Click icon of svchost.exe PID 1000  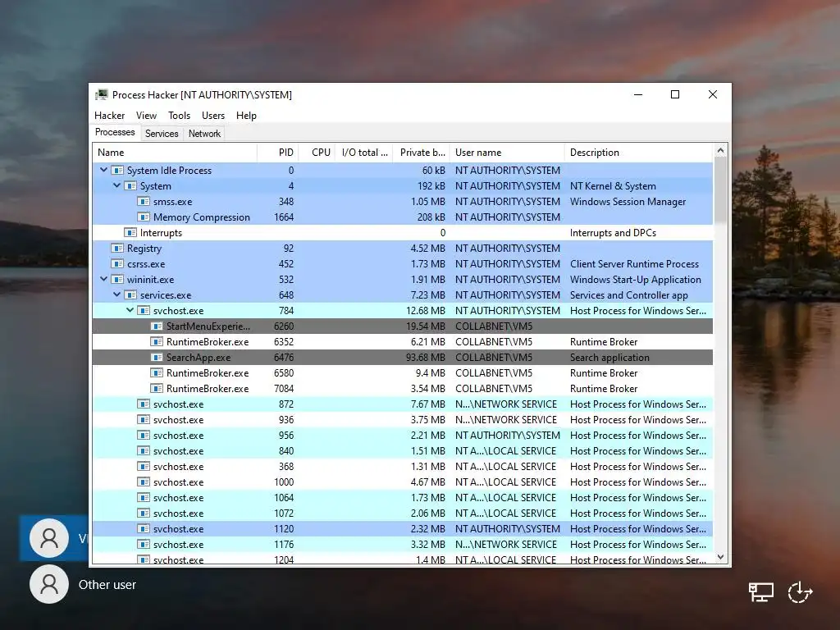point(144,482)
